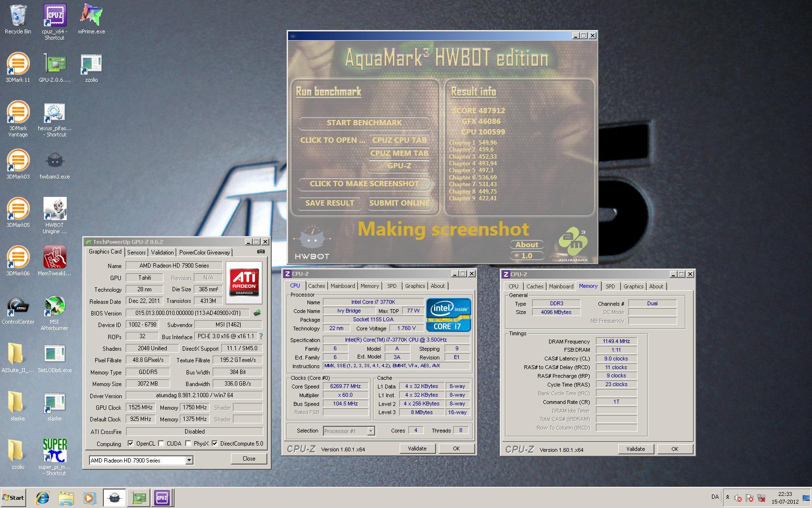Open MSI ControlCenter desktop icon
The image size is (812, 508).
18,310
